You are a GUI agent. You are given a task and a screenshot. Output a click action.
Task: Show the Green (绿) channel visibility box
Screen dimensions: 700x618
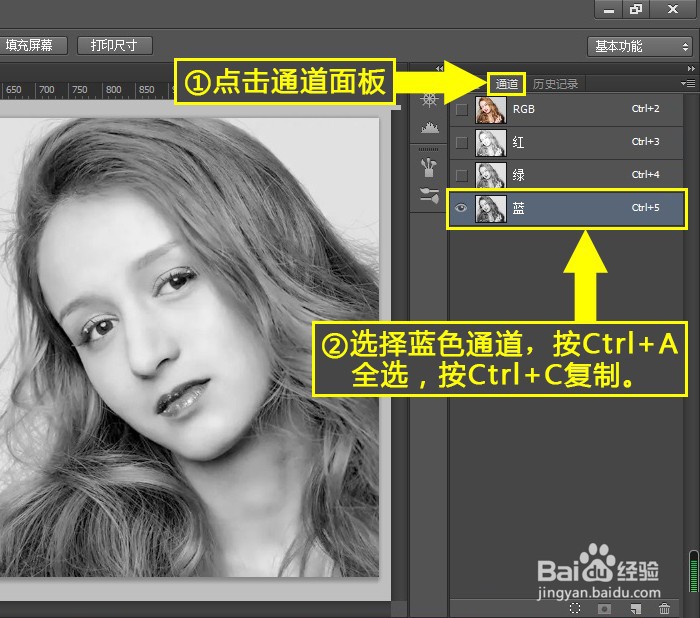461,175
